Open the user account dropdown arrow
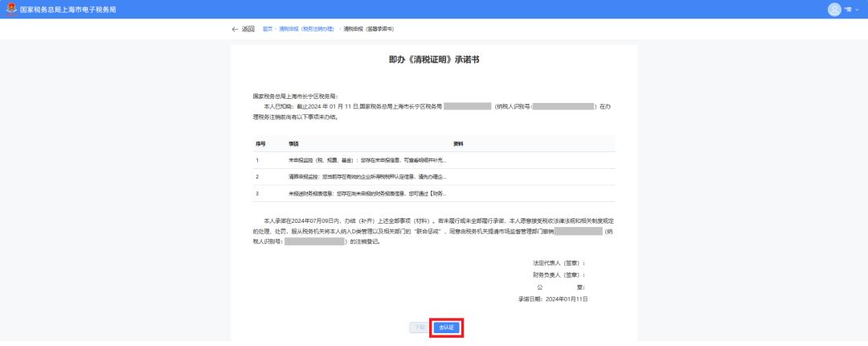868x346 pixels. coord(857,9)
